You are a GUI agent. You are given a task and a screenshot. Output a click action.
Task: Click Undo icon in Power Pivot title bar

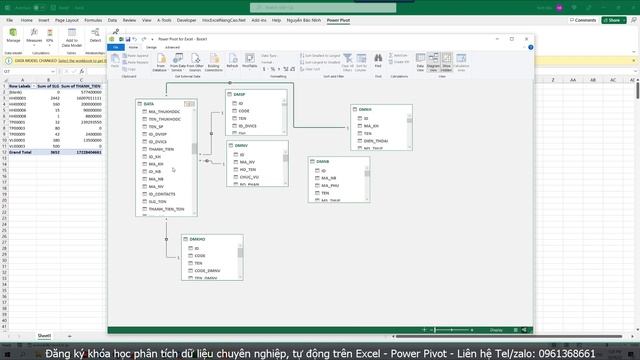pyautogui.click(x=135, y=39)
